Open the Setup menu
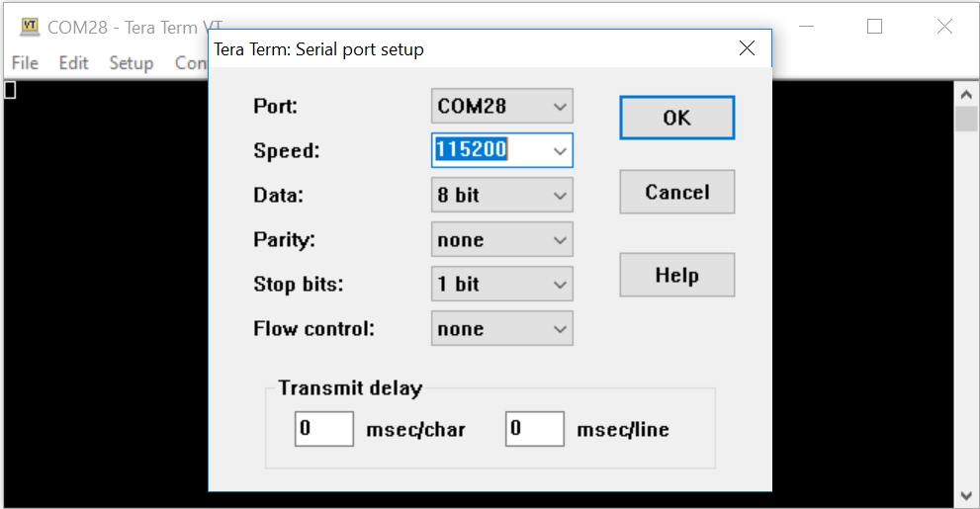 [131, 62]
